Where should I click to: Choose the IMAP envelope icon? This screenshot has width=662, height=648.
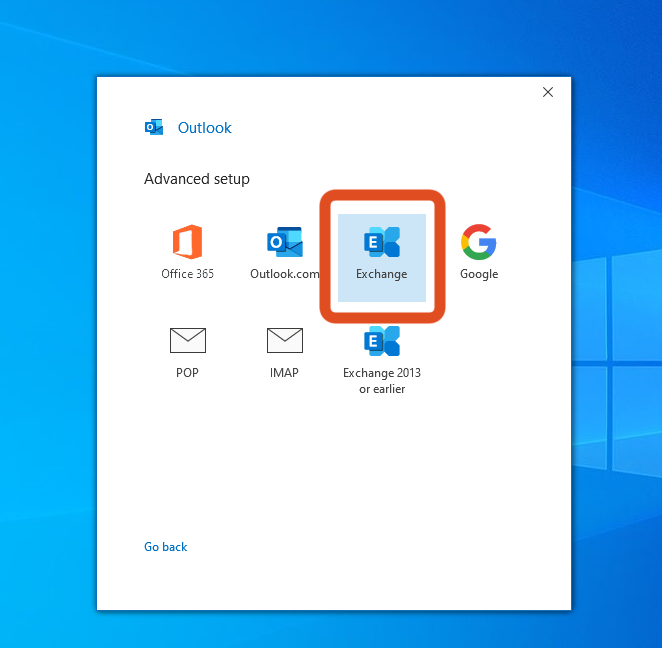(x=284, y=341)
